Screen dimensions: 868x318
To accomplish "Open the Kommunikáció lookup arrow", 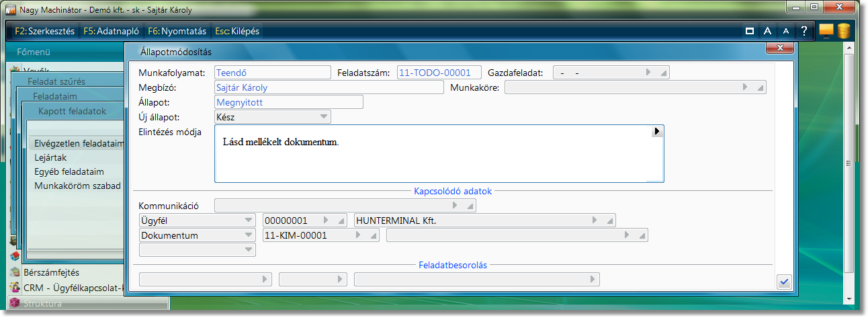I will pyautogui.click(x=455, y=206).
